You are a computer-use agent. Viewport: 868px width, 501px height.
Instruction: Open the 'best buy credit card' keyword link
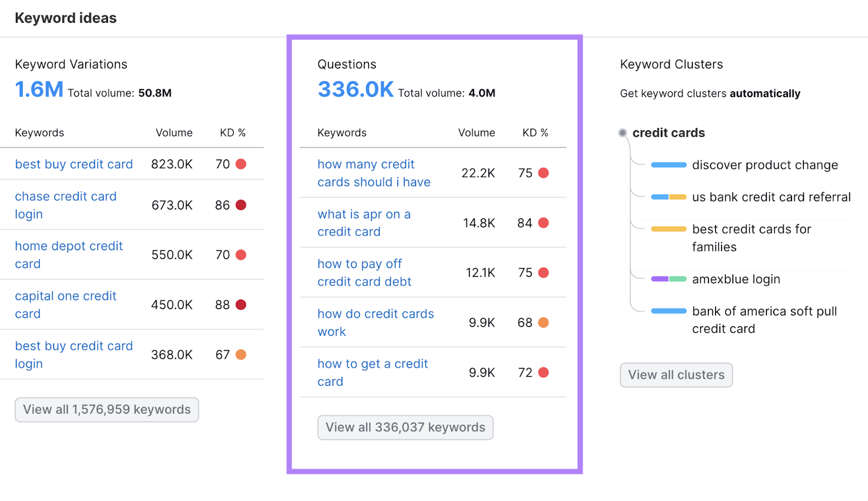[x=74, y=164]
